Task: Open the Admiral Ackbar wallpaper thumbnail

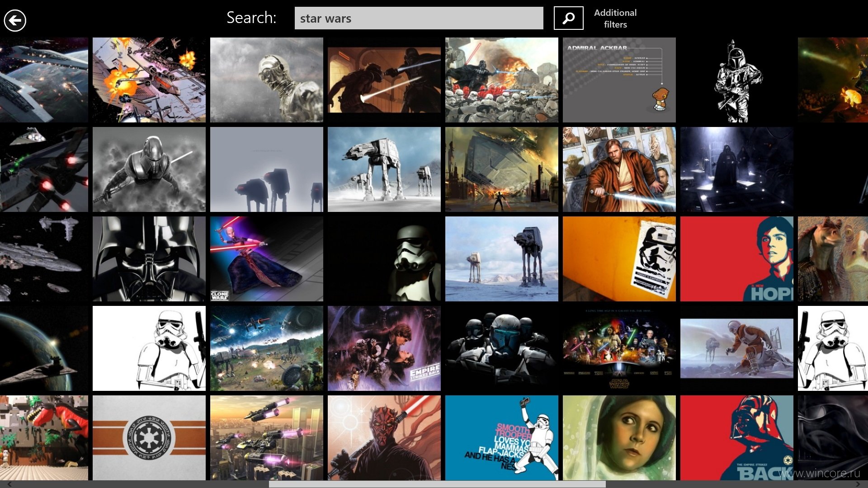Action: [x=619, y=80]
